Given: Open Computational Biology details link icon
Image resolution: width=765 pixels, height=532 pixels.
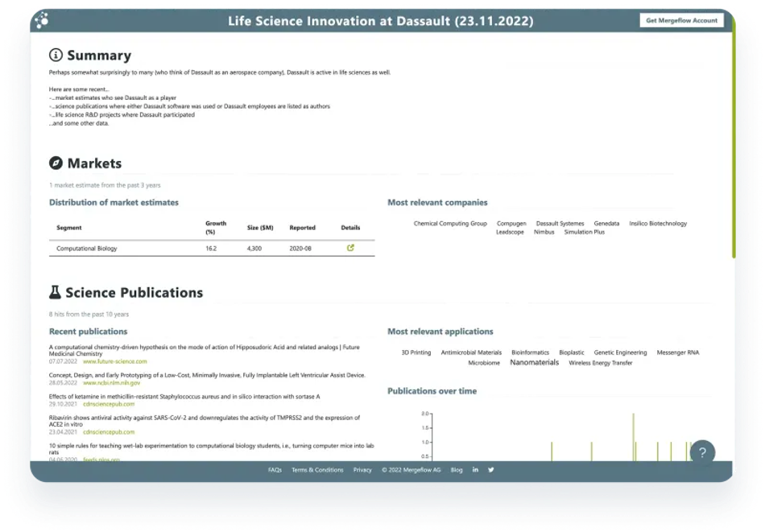Looking at the screenshot, I should (x=350, y=248).
